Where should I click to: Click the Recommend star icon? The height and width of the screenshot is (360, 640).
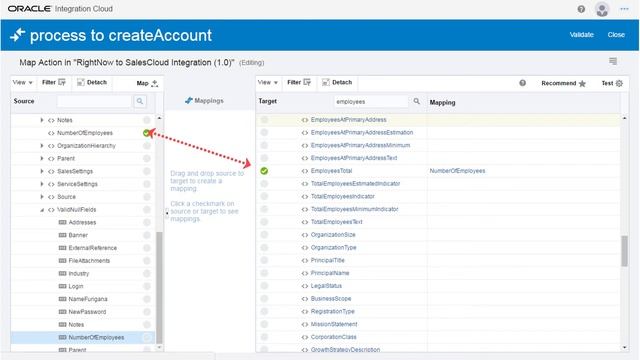click(582, 84)
